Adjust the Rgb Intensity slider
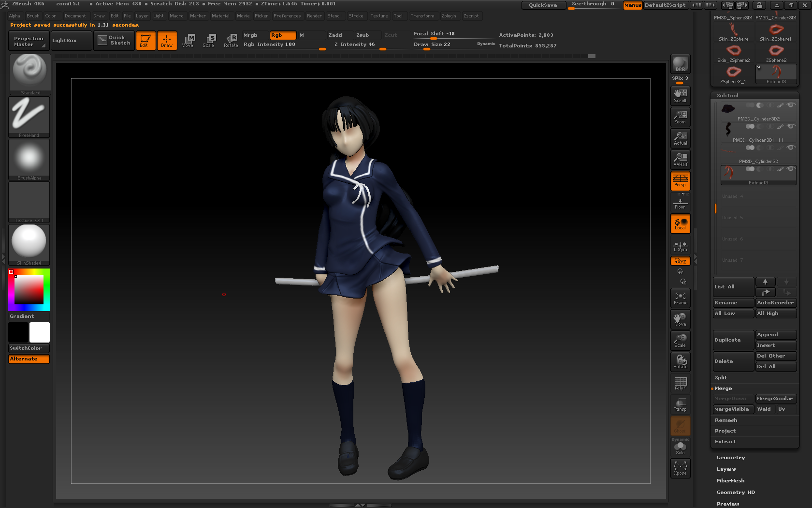This screenshot has height=508, width=812. pos(284,45)
